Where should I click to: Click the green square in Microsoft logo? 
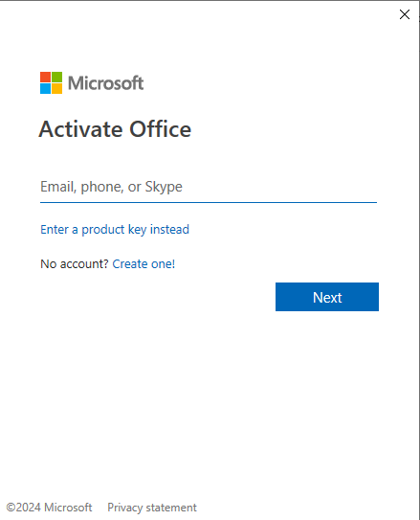click(x=57, y=77)
